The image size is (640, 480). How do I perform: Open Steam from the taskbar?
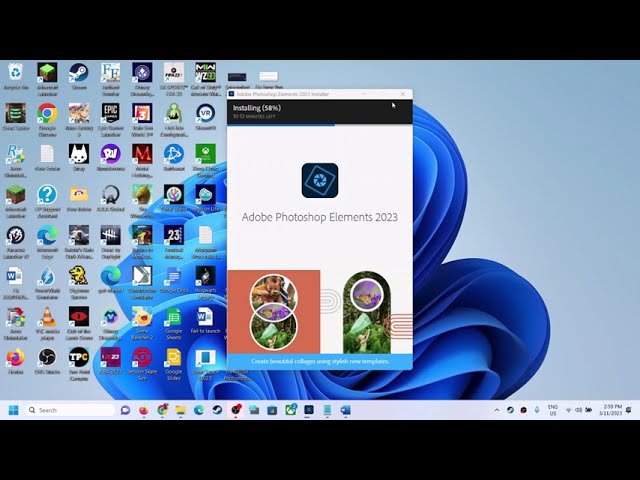(217, 410)
